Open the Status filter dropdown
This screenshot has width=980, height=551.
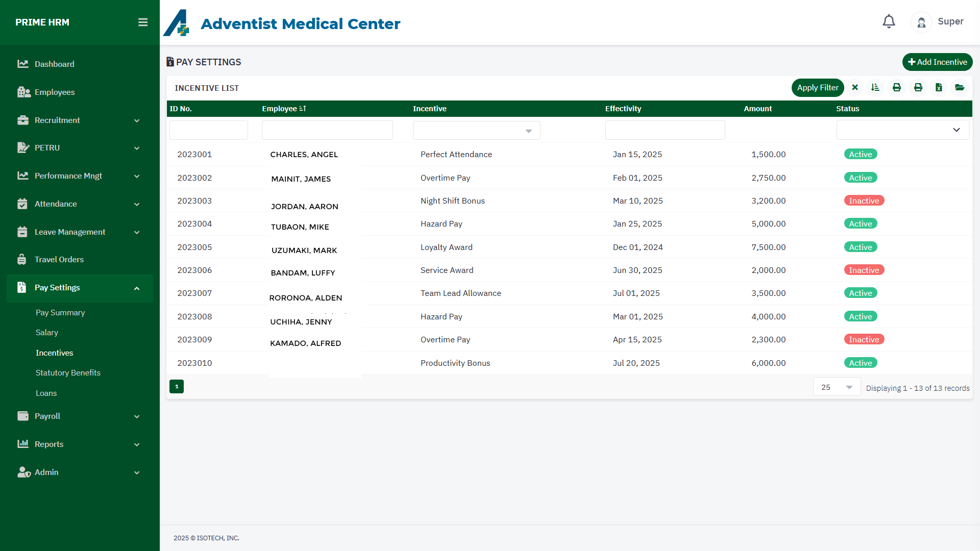[x=902, y=130]
